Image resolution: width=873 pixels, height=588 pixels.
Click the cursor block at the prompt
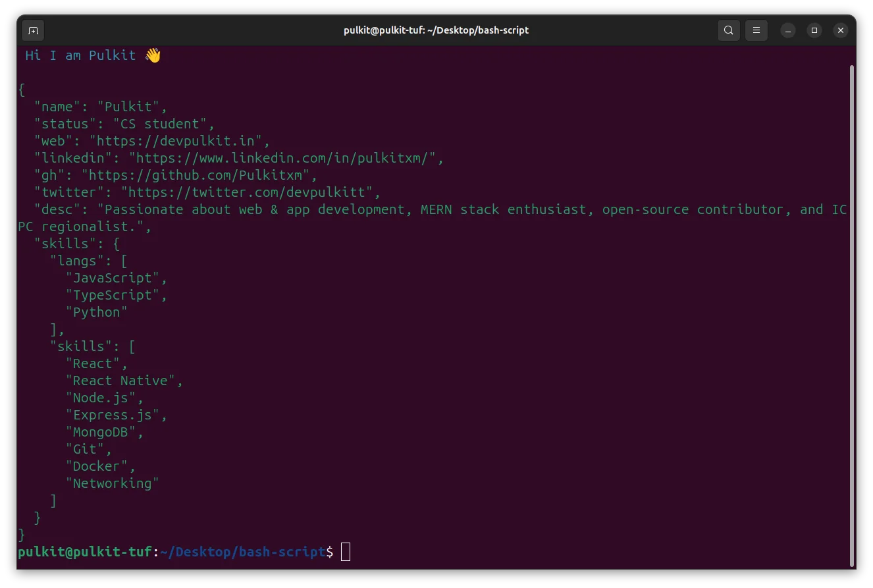[346, 552]
